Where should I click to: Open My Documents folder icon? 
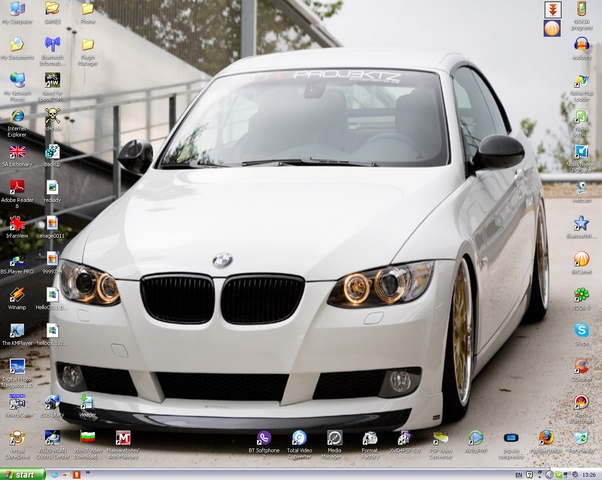pyautogui.click(x=17, y=48)
